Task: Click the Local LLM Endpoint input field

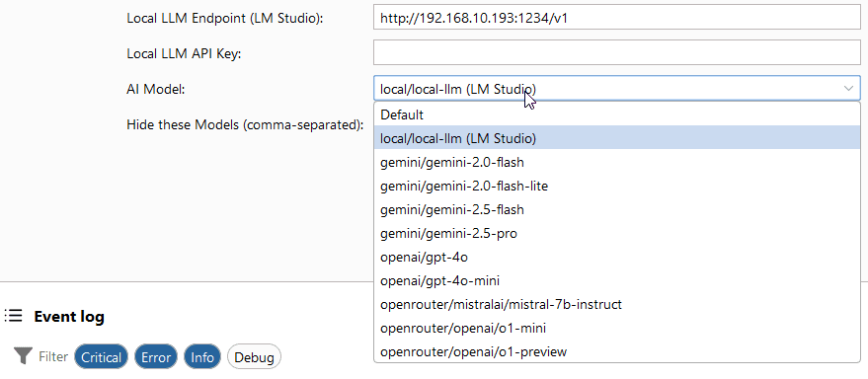Action: tap(616, 18)
